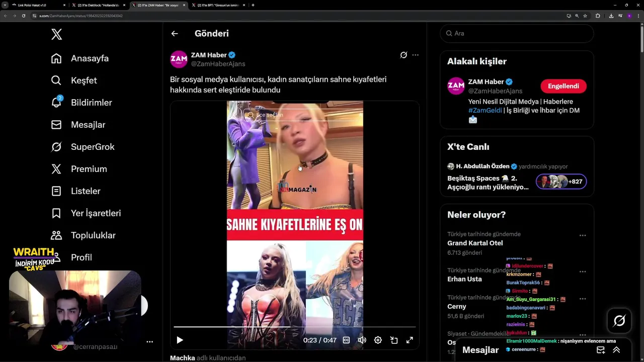
Task: Open Erhan Usta trend
Action: 464,279
